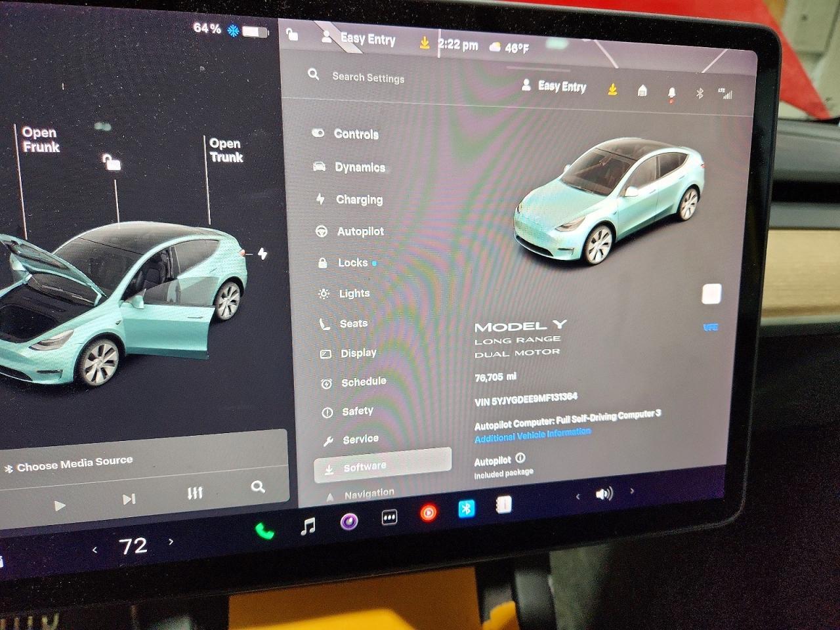Tap the garage HomeLink icon
The width and height of the screenshot is (840, 630).
tap(642, 91)
